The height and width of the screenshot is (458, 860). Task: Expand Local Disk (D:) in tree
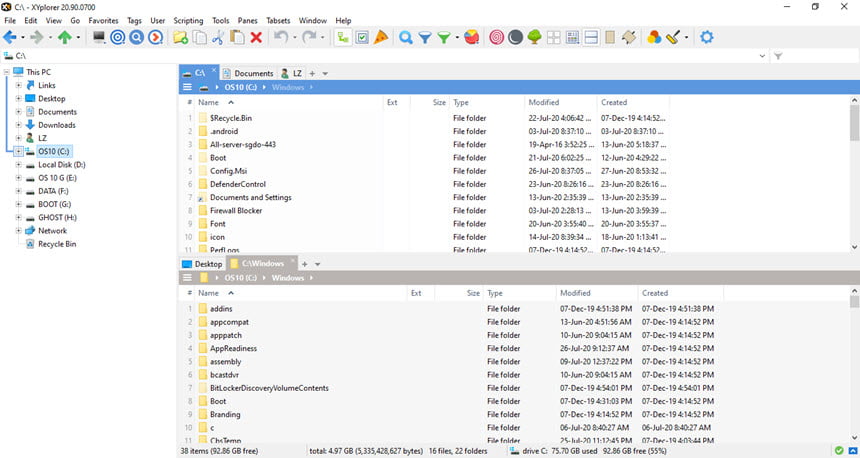tap(19, 165)
